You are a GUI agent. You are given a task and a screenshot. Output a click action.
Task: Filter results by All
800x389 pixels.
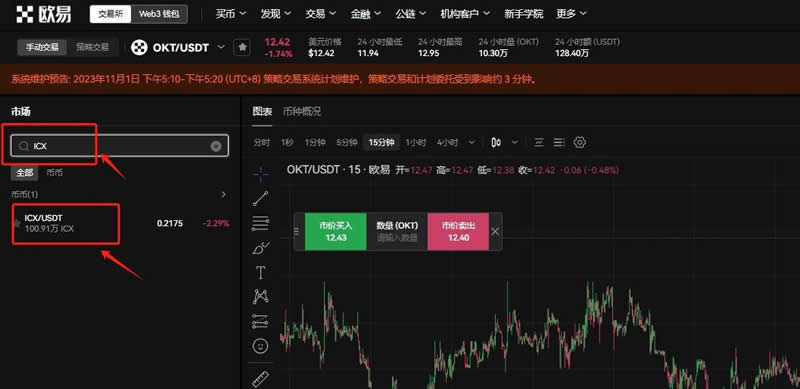[24, 173]
